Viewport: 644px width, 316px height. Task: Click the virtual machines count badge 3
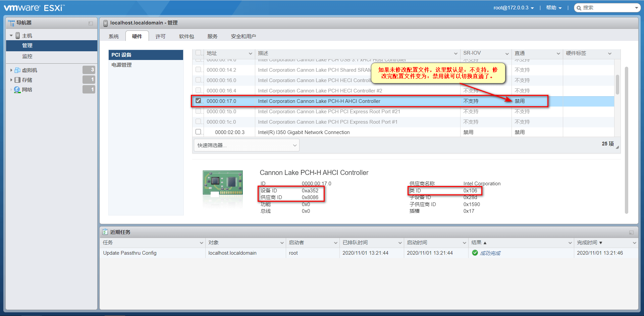tap(89, 70)
